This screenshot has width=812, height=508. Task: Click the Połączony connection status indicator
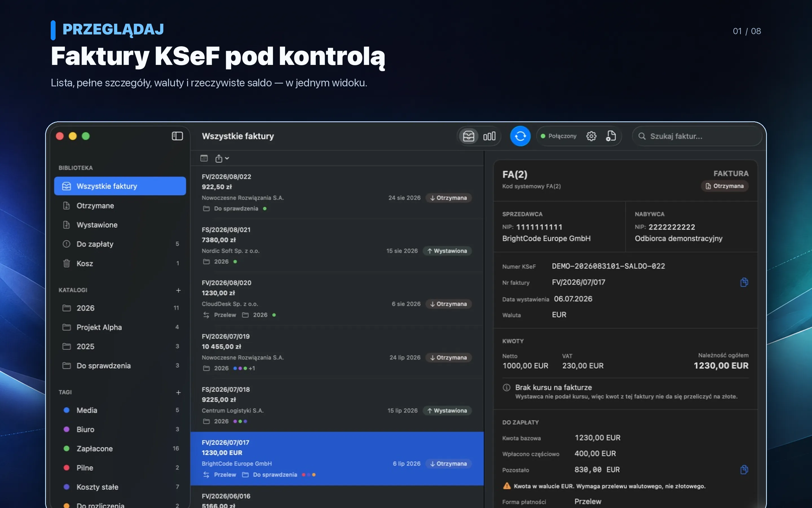558,136
